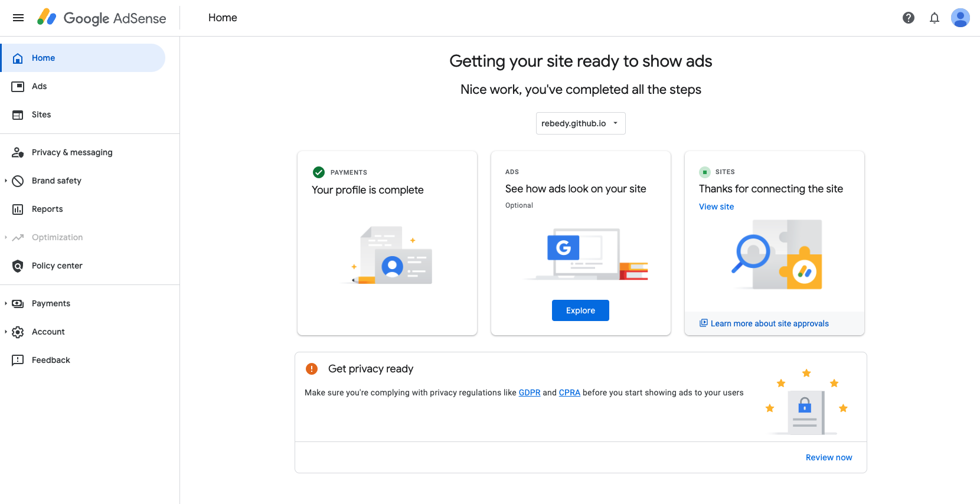The height and width of the screenshot is (504, 980).
Task: Click the Ads icon in sidebar
Action: 18,86
